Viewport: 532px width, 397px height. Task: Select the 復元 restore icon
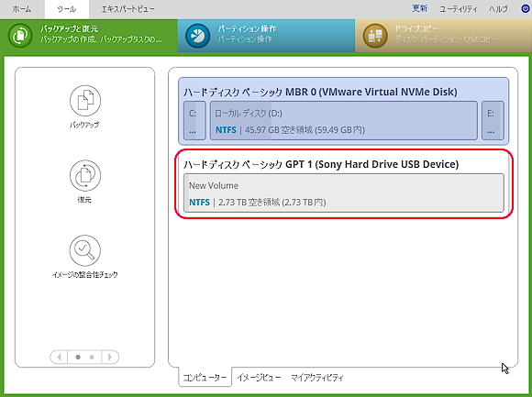point(85,176)
